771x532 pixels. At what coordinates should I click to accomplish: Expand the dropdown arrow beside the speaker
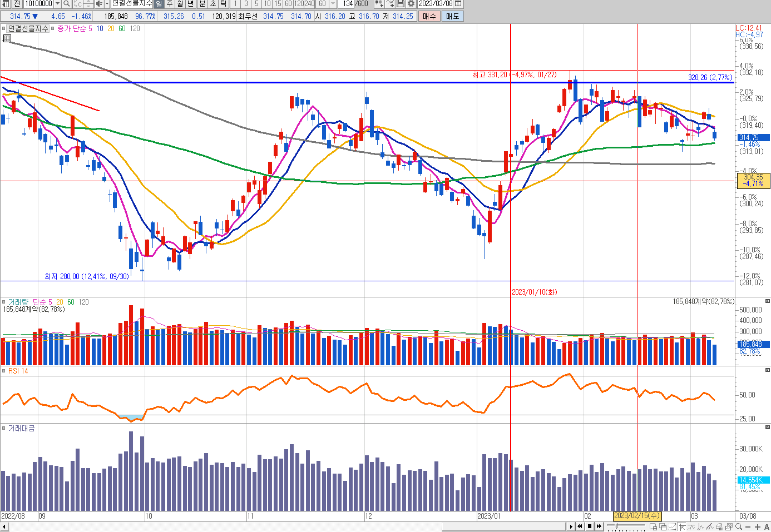[x=107, y=4]
